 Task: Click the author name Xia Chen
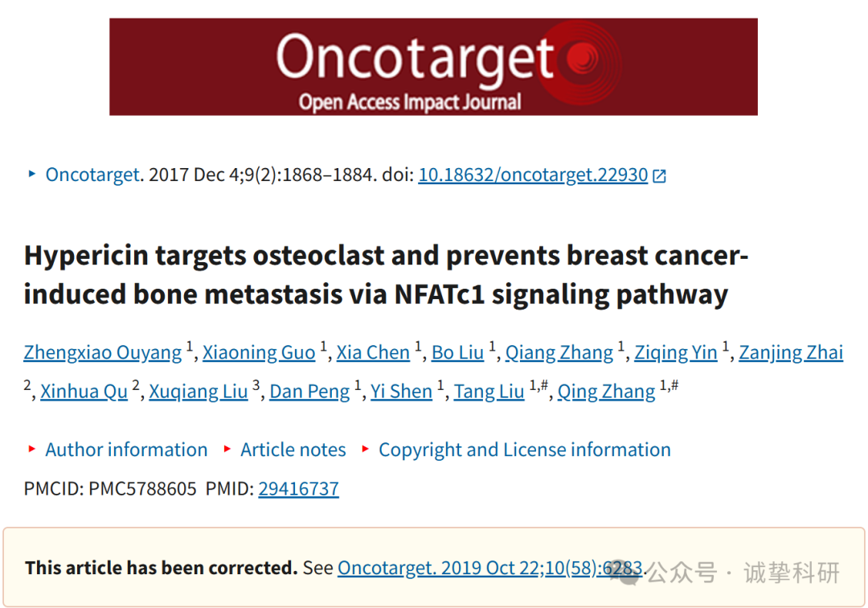[373, 352]
